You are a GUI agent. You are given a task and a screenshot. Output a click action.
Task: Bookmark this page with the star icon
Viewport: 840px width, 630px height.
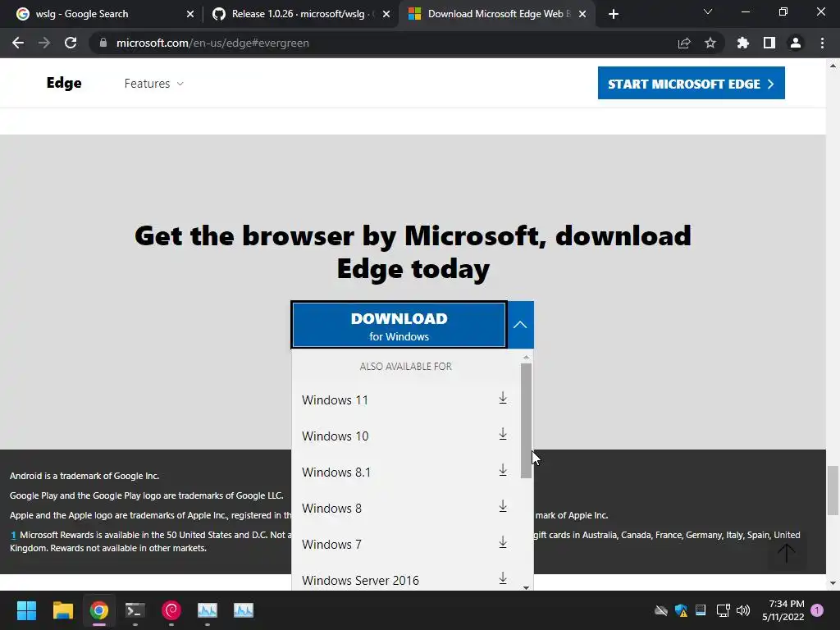coord(710,43)
